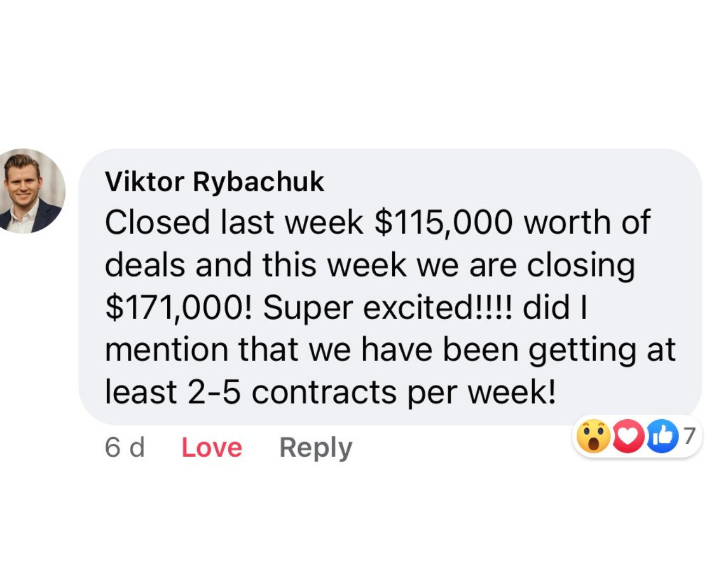Click the words "worth of" in the comment
This screenshot has height=588, width=708.
[x=587, y=223]
